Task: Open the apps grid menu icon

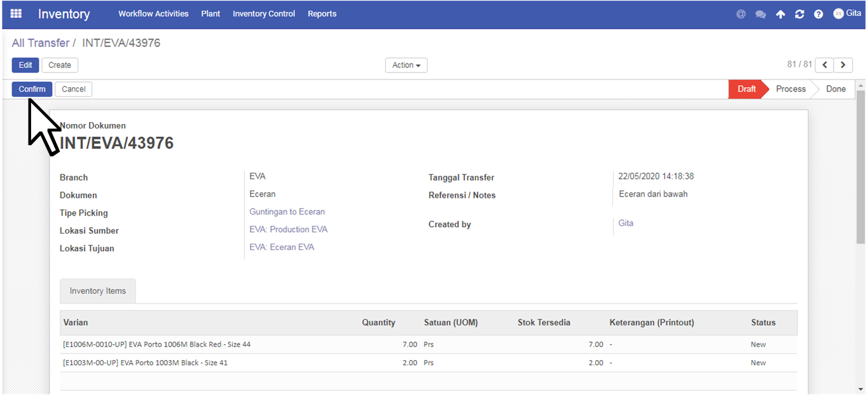Action: pos(16,13)
